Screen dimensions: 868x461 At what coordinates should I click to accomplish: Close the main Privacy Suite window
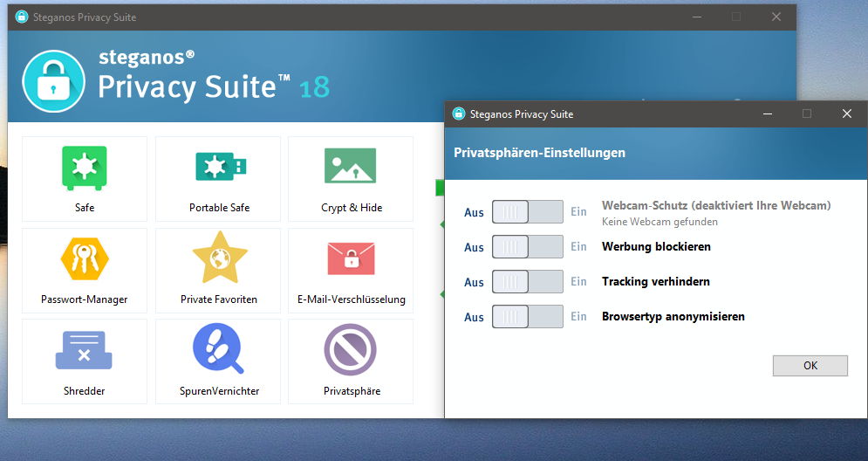776,17
